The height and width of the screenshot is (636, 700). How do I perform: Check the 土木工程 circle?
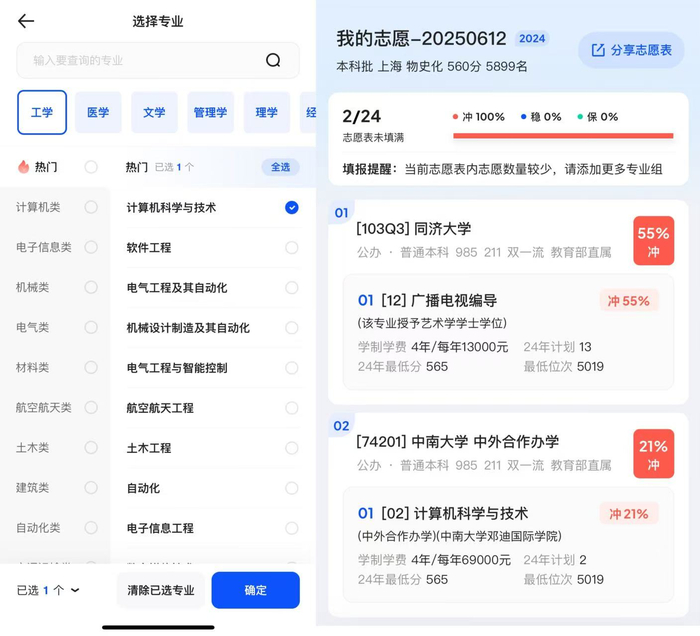tap(292, 448)
